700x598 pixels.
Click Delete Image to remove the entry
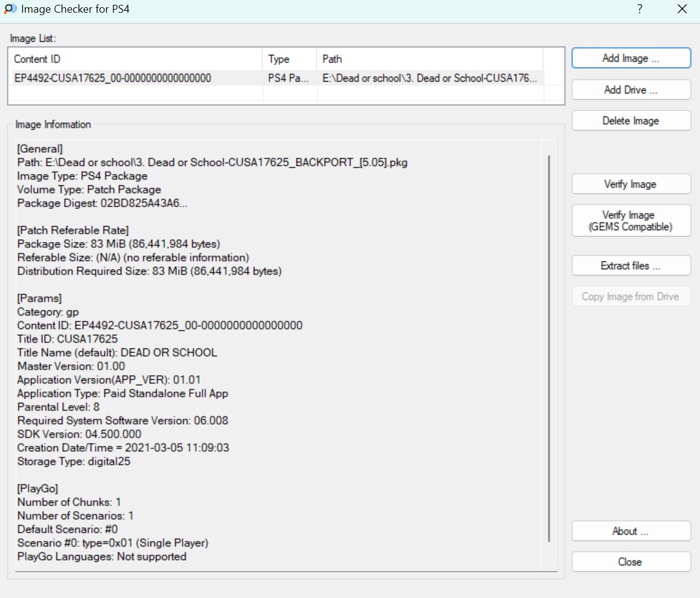(x=631, y=121)
